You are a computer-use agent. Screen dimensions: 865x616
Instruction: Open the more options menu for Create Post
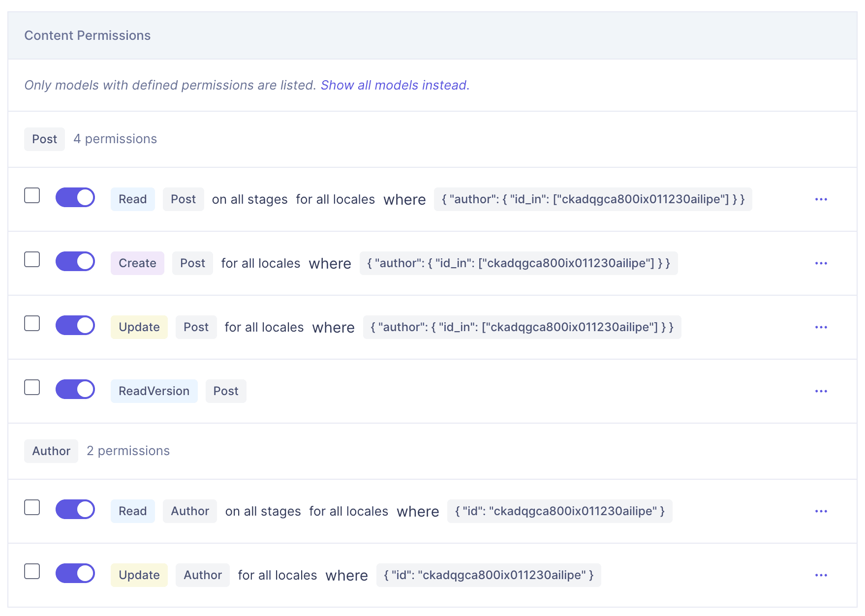click(x=821, y=263)
